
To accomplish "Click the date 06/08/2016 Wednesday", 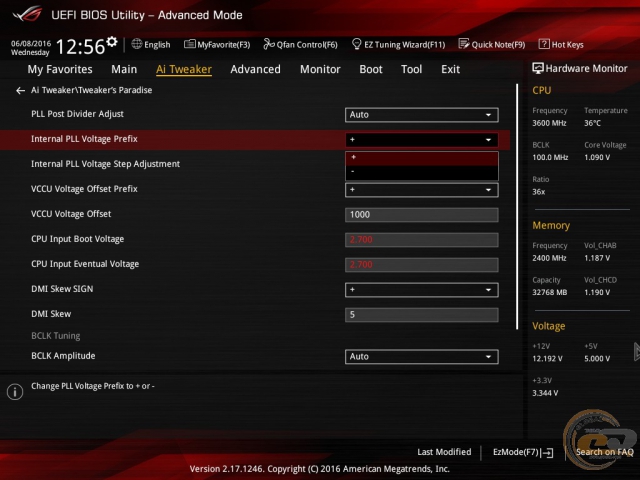I will click(31, 48).
